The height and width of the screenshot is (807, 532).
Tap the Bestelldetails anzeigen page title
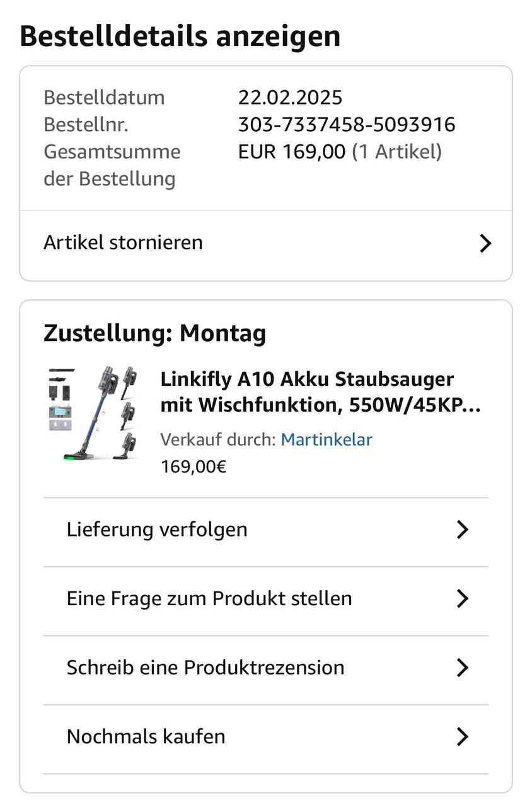point(180,37)
